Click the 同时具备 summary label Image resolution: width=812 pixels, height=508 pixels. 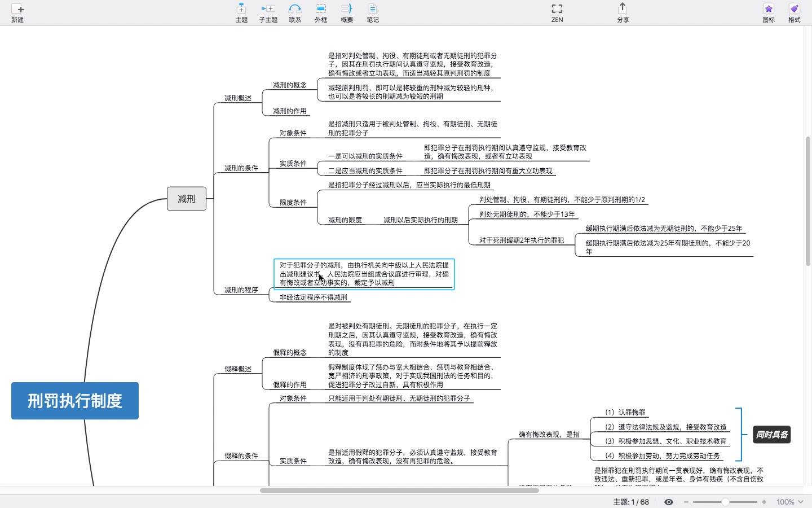(772, 435)
